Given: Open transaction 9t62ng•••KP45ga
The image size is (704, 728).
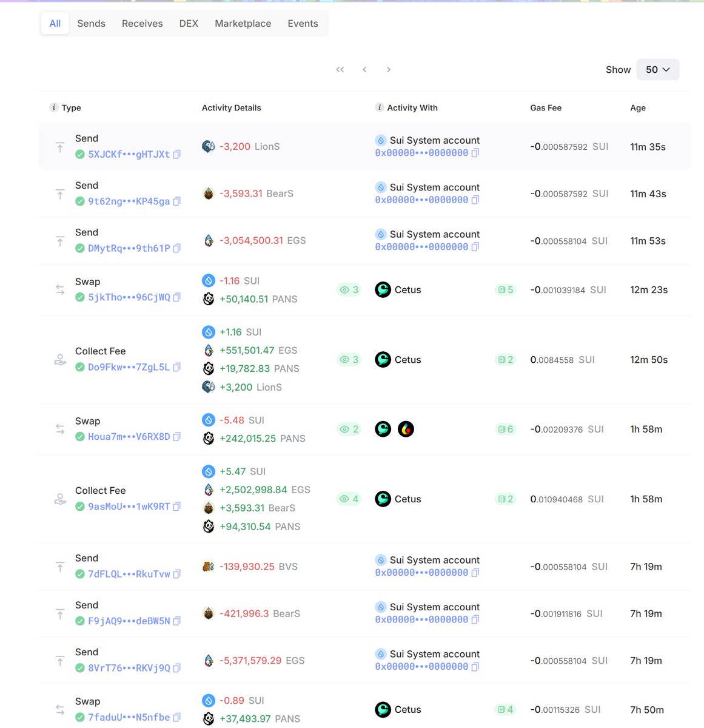Looking at the screenshot, I should click(129, 201).
